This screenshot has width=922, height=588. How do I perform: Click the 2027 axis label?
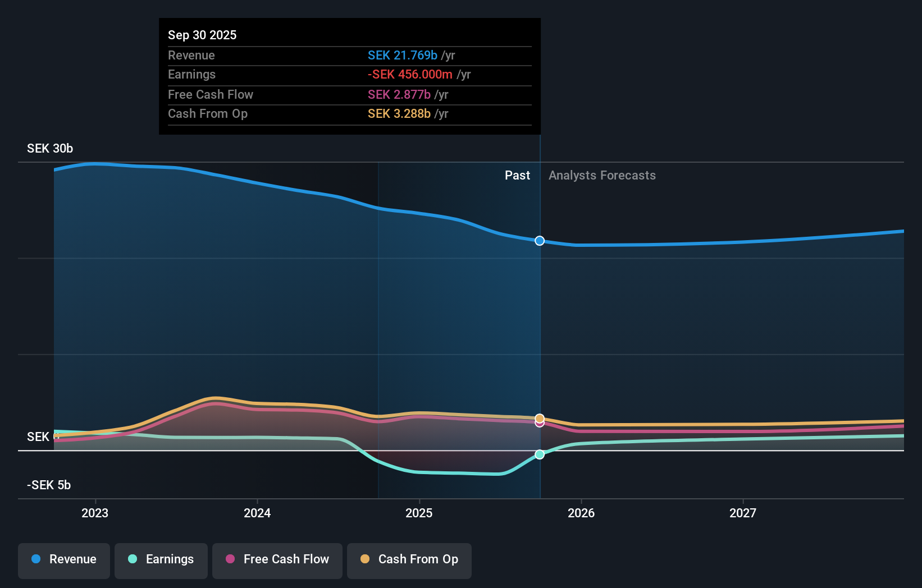tap(743, 512)
